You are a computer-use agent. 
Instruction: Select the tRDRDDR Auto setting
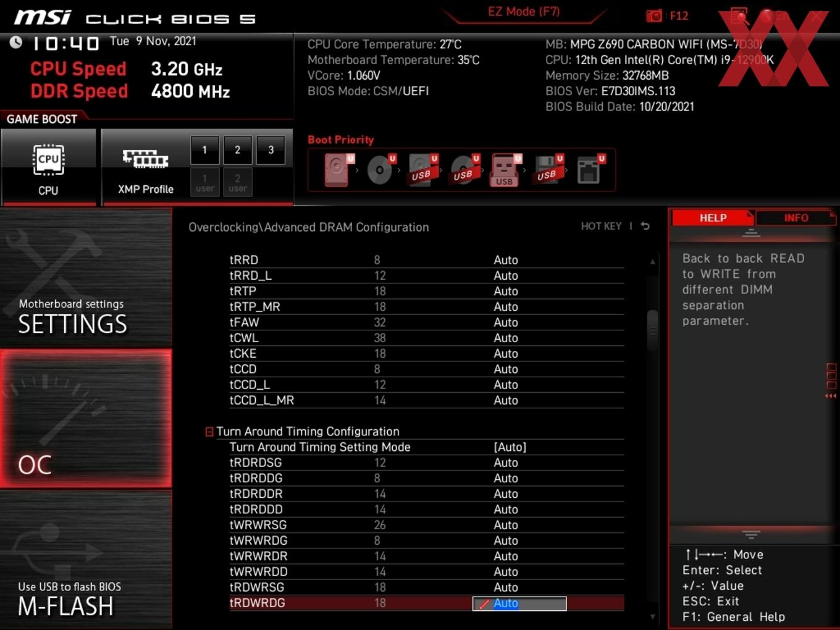(x=506, y=494)
